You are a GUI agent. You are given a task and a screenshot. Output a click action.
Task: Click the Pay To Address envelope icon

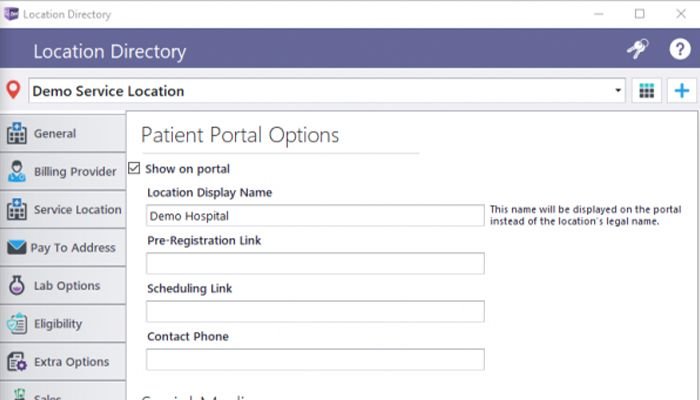pyautogui.click(x=16, y=248)
